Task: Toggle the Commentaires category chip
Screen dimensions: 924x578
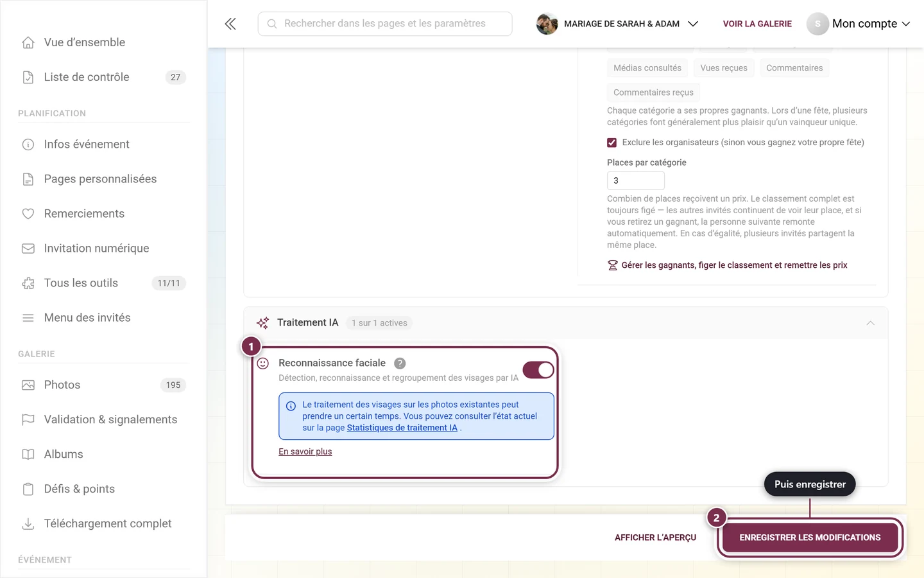Action: [794, 68]
